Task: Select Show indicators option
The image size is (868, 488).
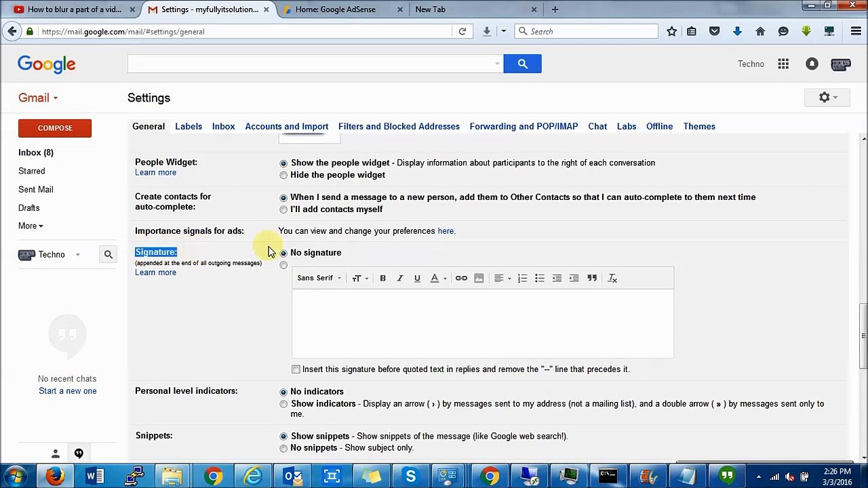Action: pos(283,405)
